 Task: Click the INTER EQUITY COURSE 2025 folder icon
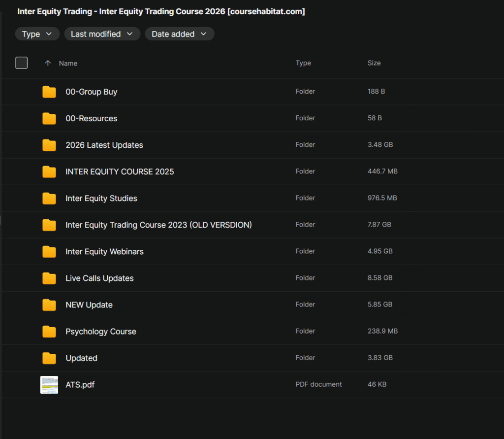click(49, 172)
